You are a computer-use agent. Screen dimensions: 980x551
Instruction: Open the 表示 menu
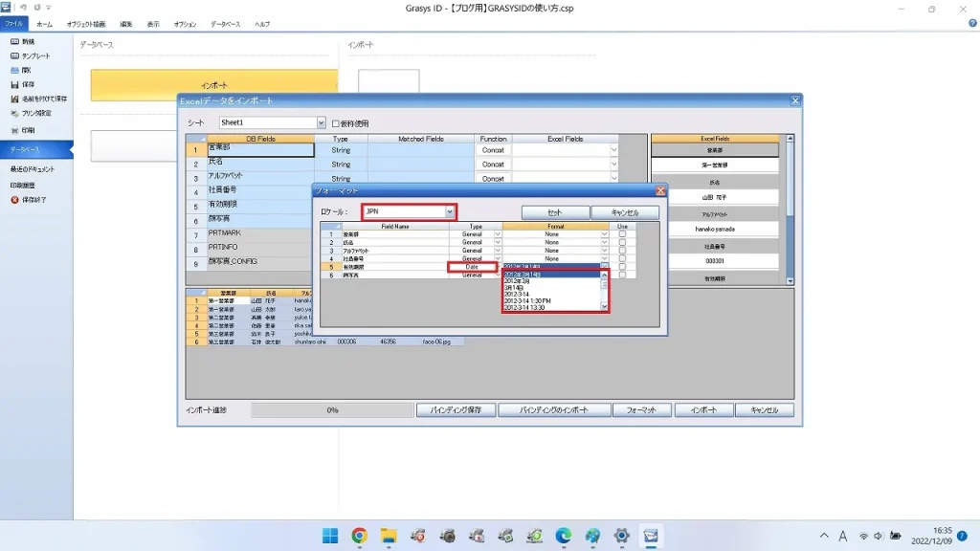[x=152, y=26]
